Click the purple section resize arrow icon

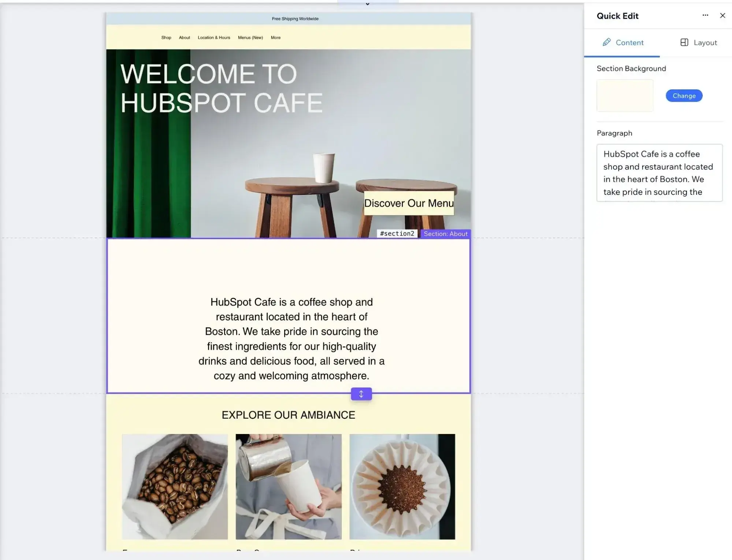click(x=361, y=394)
